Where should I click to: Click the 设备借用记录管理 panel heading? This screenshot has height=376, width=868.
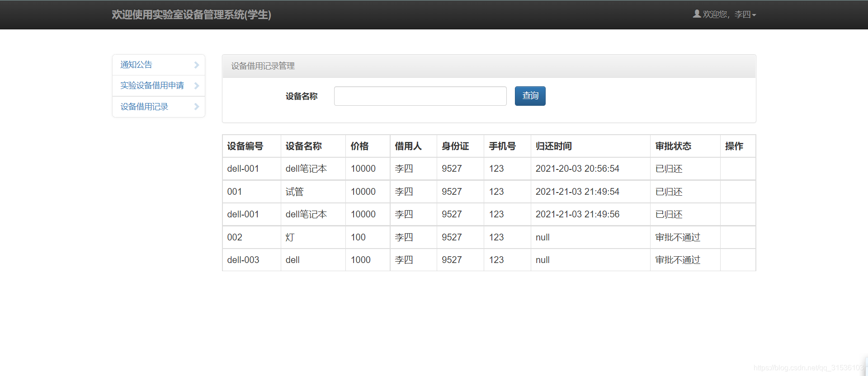(489, 66)
